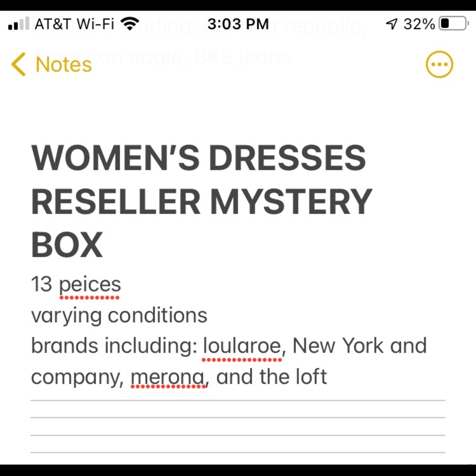Image resolution: width=476 pixels, height=476 pixels.
Task: Tap the note title 'WOMEN'S DRESSES RESELLER MYSTERY BOX'
Action: coord(200,200)
